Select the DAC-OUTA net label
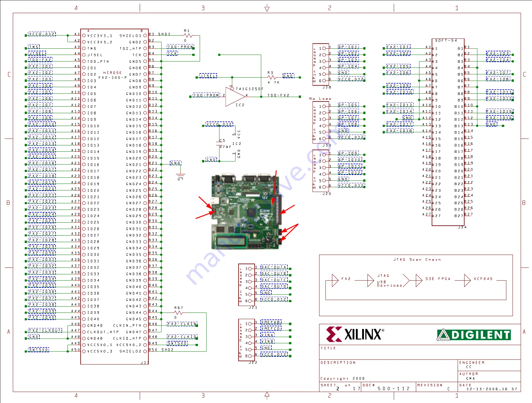Viewport: 532px width, 403px height. point(274,267)
